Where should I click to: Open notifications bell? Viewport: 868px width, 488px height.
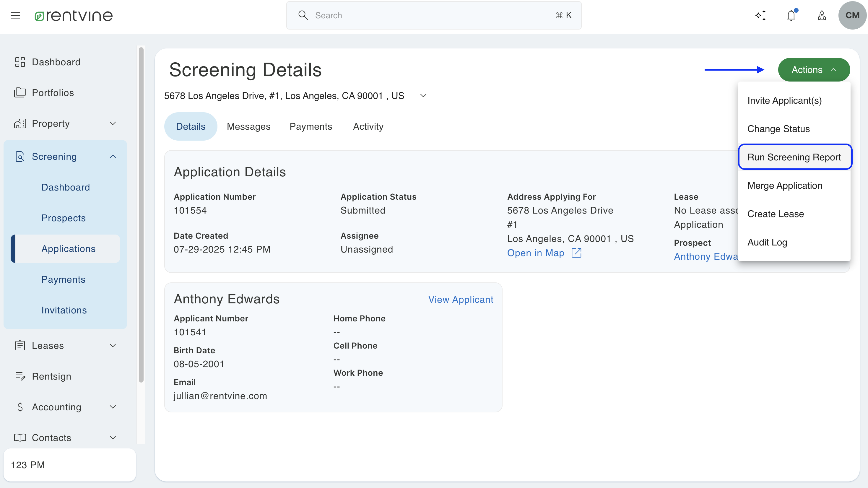click(x=791, y=15)
